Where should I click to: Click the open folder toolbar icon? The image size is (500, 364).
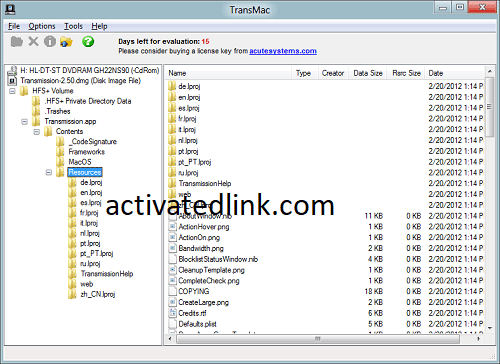tap(17, 42)
